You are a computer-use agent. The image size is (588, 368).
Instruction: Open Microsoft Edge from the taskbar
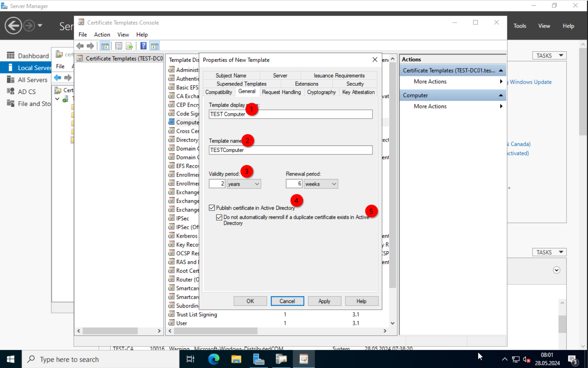click(x=214, y=359)
